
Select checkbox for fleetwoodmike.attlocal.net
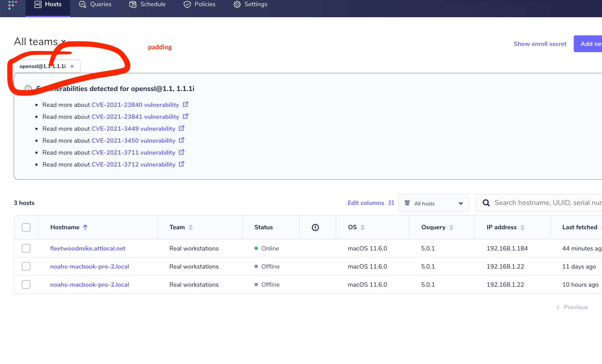(x=26, y=248)
